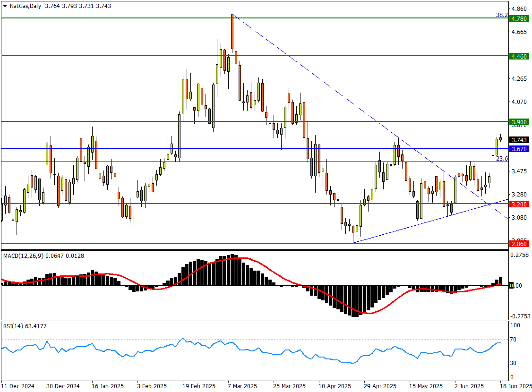The width and height of the screenshot is (532, 392).
Task: Click the 23.6 Fibonacci level label
Action: click(x=503, y=159)
